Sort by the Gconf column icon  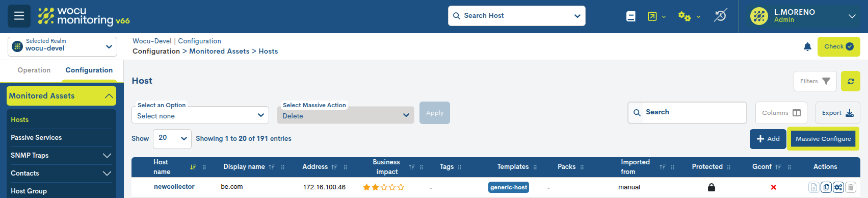pyautogui.click(x=778, y=167)
